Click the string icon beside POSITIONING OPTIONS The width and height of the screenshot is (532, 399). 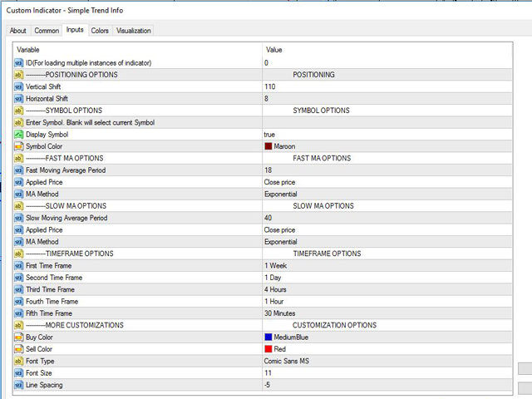point(18,75)
